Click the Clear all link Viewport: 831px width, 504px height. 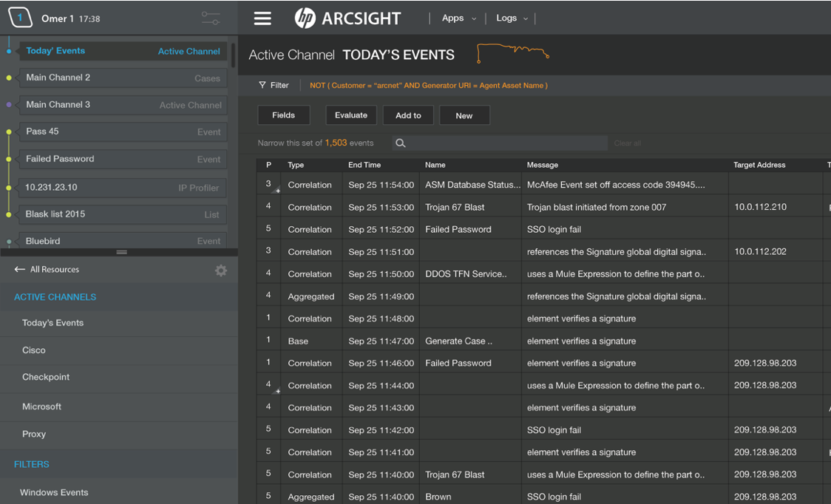628,143
